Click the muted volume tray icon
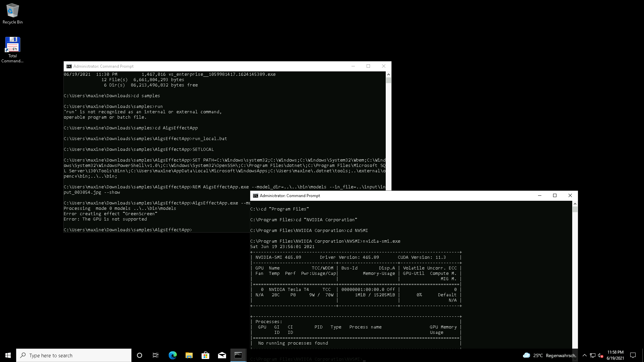The height and width of the screenshot is (362, 644). (x=600, y=355)
